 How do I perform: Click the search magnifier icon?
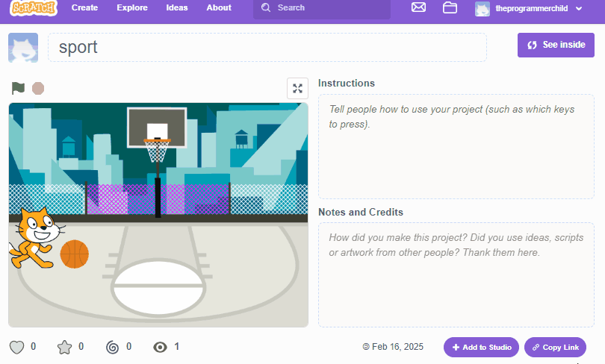click(265, 7)
